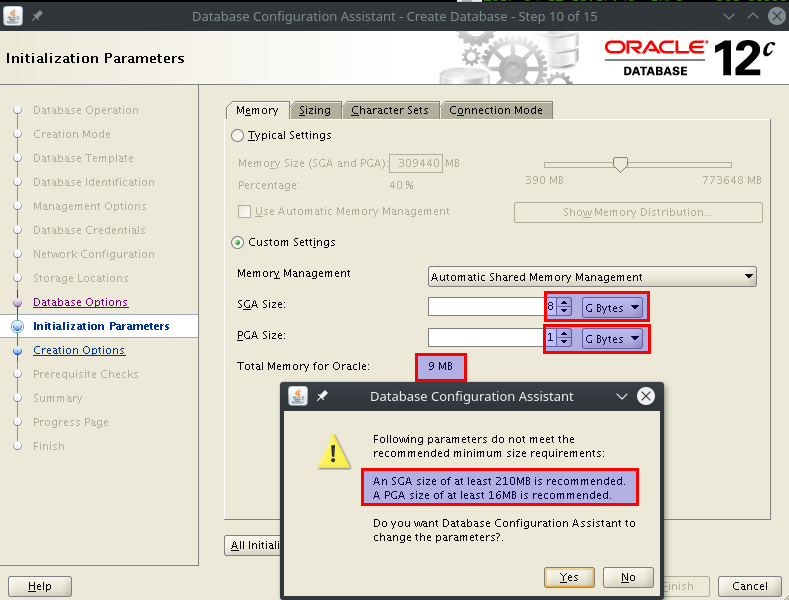This screenshot has height=600, width=789.
Task: Select Initialization Parameters step in sidebar
Action: pyautogui.click(x=101, y=326)
